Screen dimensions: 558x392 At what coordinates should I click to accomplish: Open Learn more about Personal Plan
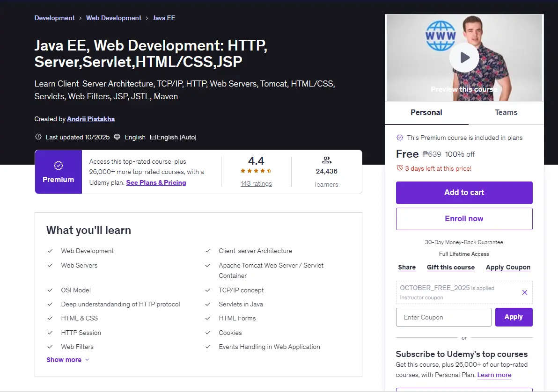click(494, 375)
